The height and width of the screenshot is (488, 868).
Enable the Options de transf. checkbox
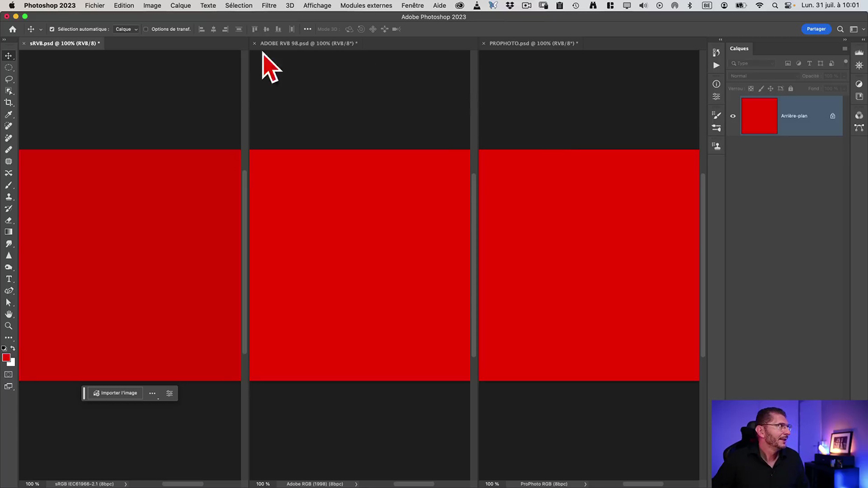pyautogui.click(x=146, y=29)
